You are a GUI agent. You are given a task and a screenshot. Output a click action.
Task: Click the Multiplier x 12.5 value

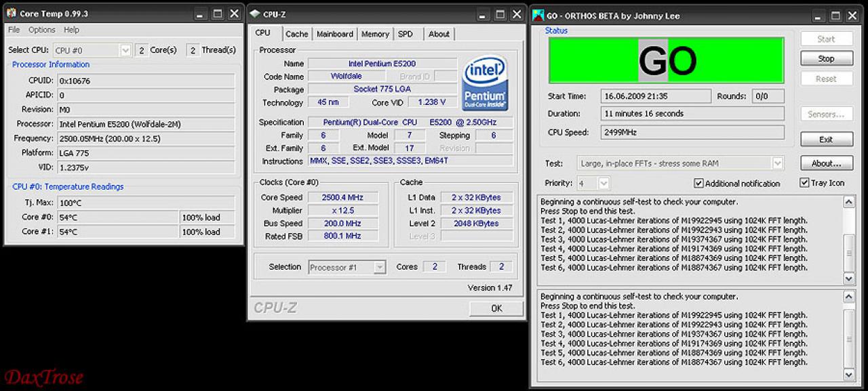coord(343,210)
